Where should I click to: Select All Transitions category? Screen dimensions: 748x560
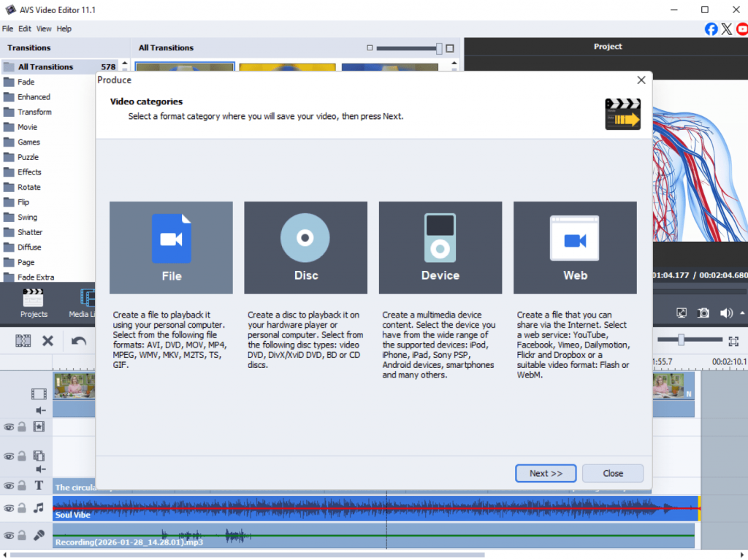tap(60, 66)
